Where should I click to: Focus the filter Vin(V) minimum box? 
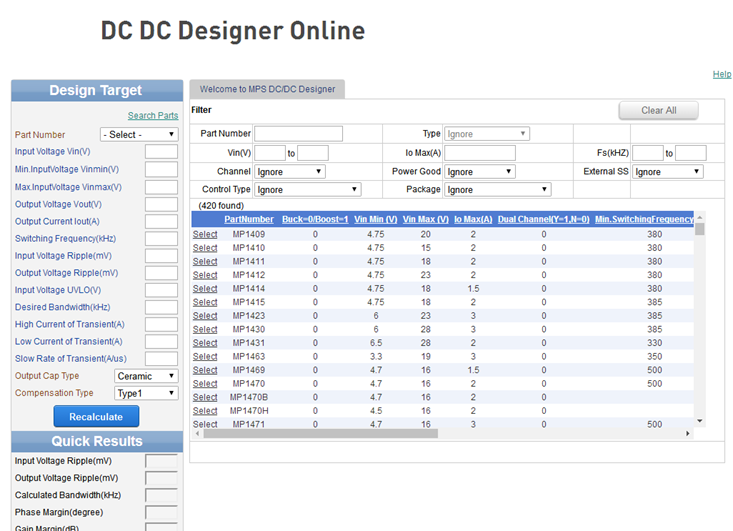click(270, 153)
